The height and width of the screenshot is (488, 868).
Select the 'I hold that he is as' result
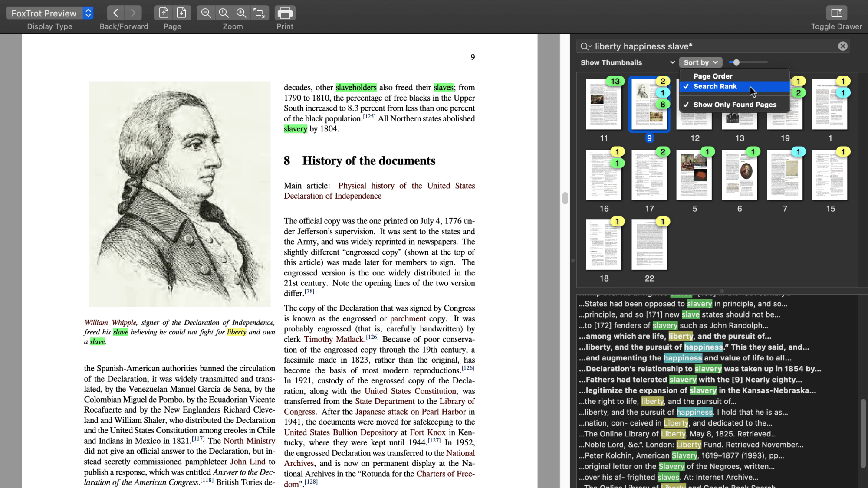683,412
